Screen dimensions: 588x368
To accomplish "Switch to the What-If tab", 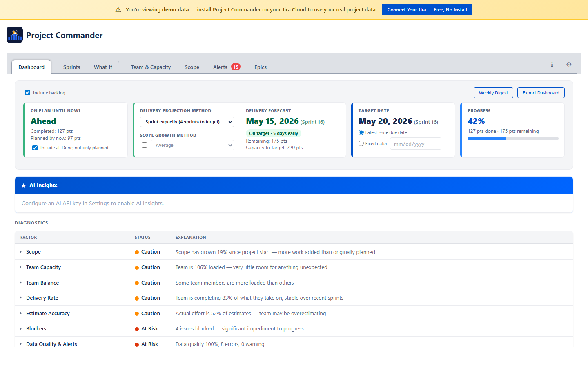I will click(102, 67).
